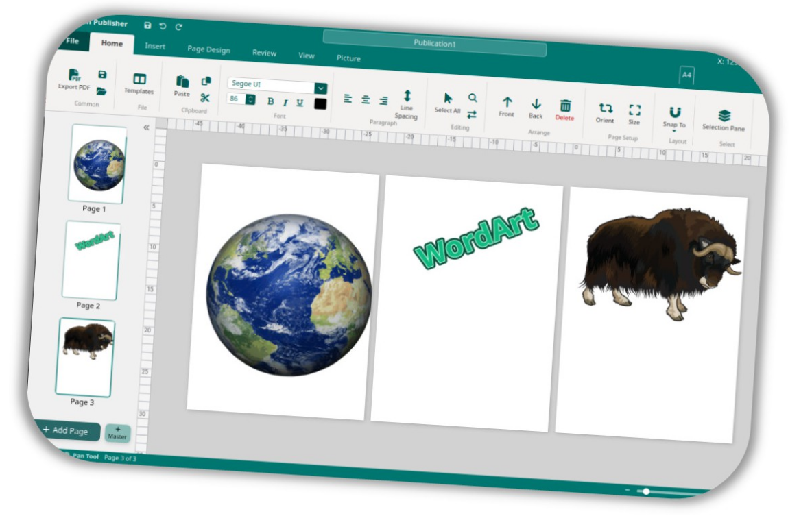The image size is (812, 529).
Task: Click the magnifier find icon
Action: click(473, 97)
